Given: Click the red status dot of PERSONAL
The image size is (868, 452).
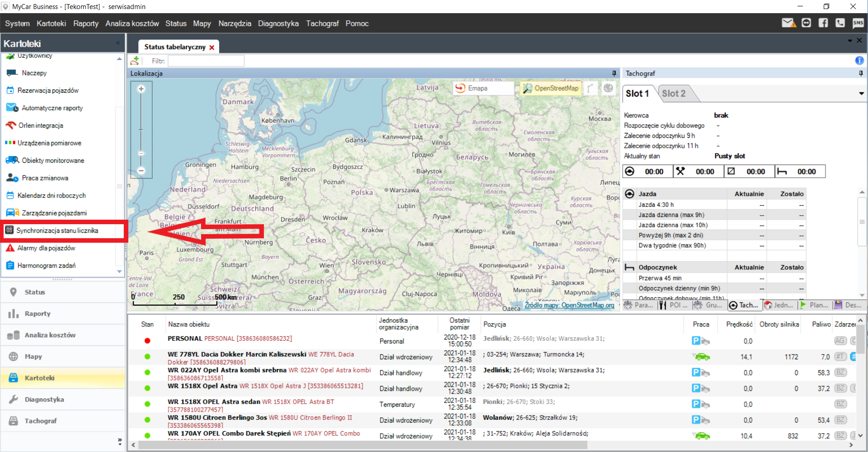Looking at the screenshot, I should coord(147,341).
